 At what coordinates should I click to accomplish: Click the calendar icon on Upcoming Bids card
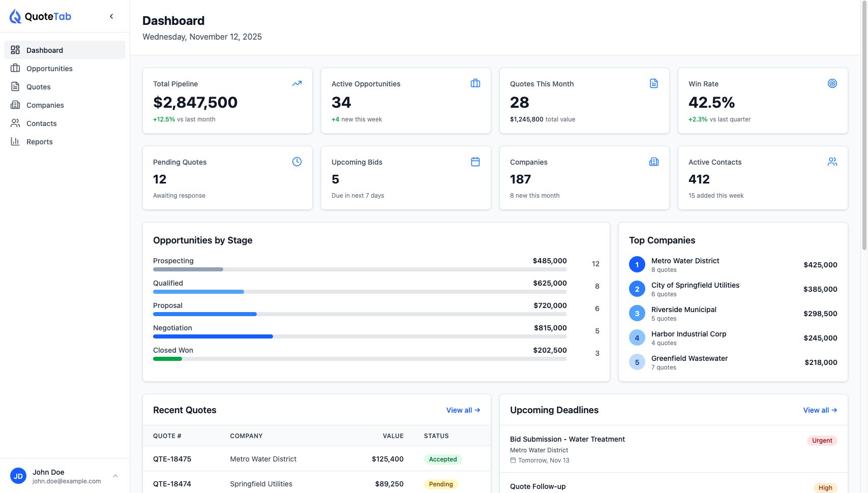pos(475,162)
